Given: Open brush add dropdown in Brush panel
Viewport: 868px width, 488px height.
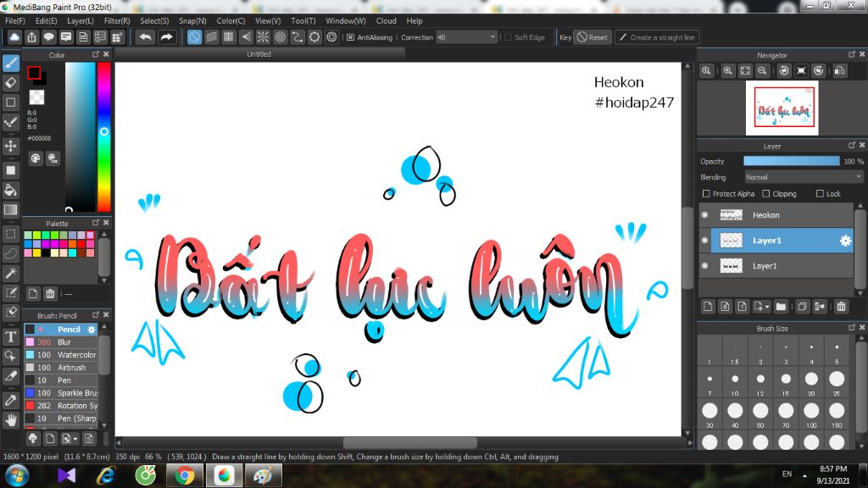Looking at the screenshot, I should 75,439.
